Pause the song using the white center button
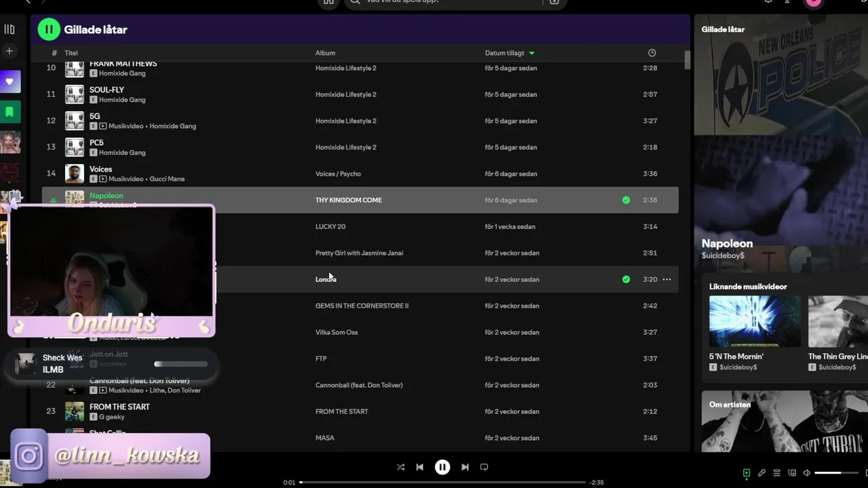Image resolution: width=868 pixels, height=488 pixels. (442, 467)
